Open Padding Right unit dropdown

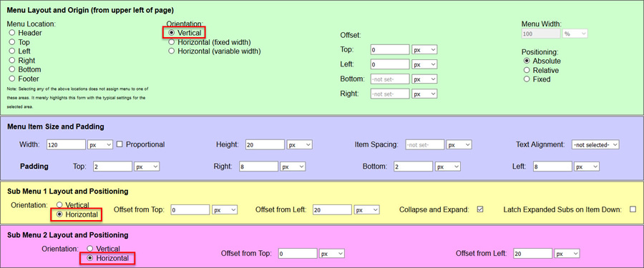[x=293, y=167]
